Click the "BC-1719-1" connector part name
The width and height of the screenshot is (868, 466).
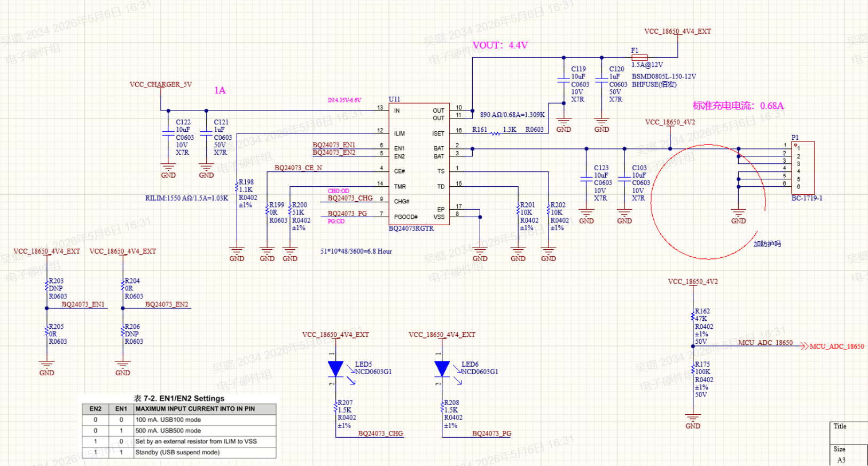[x=807, y=198]
